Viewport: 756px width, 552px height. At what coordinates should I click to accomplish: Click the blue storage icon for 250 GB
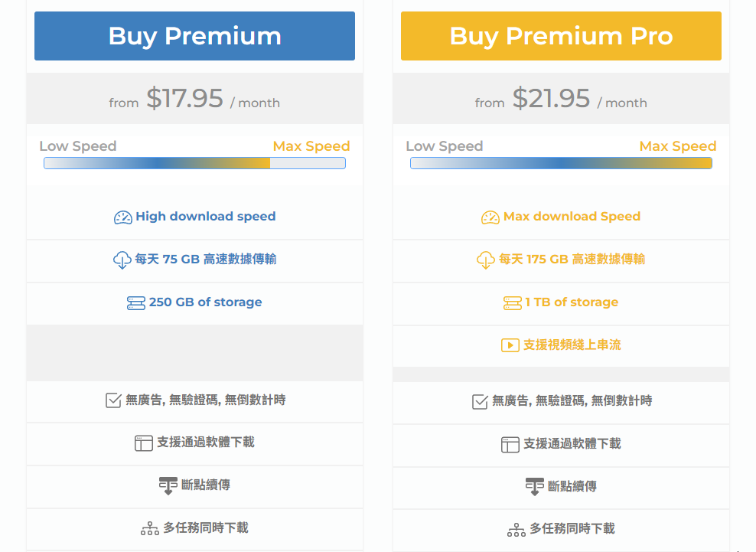click(x=135, y=303)
